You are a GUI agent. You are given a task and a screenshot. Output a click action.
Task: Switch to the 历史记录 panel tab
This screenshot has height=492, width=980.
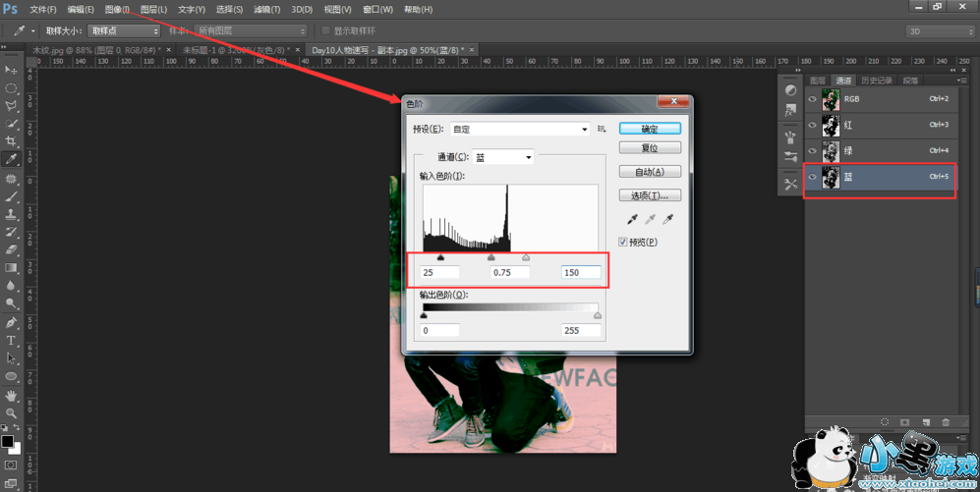point(876,81)
